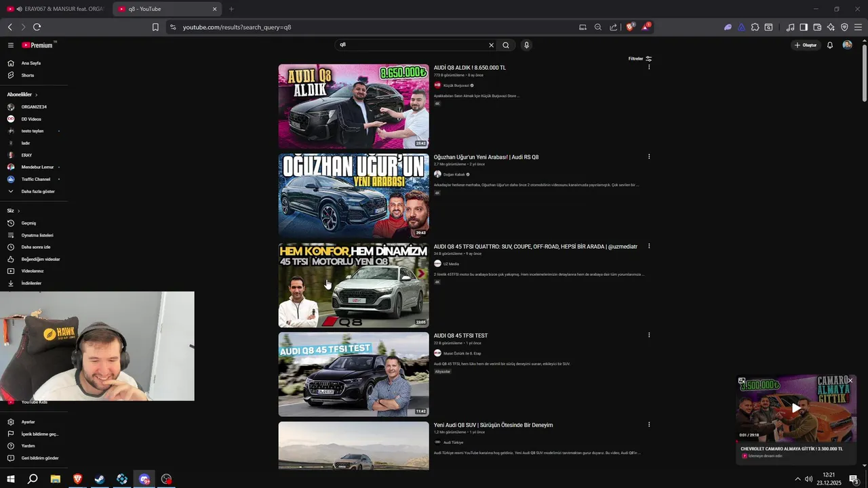The width and height of the screenshot is (868, 488).
Task: Open more options for AUDI Q8 45 TFSI TEST
Action: click(x=649, y=335)
